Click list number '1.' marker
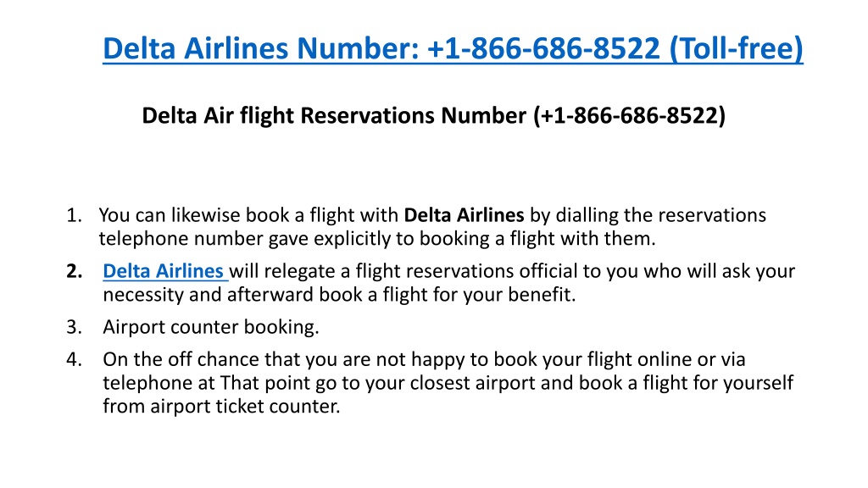Viewport: 868px width, 488px height. click(x=75, y=215)
